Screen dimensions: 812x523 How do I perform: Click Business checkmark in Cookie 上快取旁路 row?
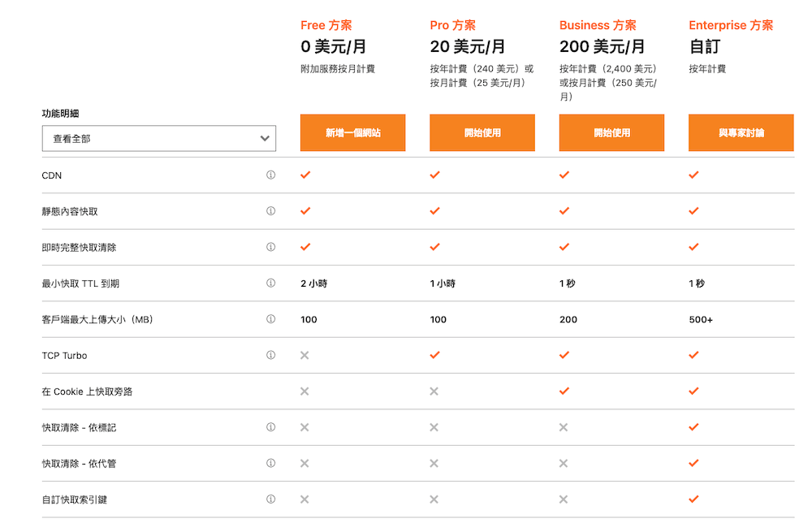click(x=564, y=391)
